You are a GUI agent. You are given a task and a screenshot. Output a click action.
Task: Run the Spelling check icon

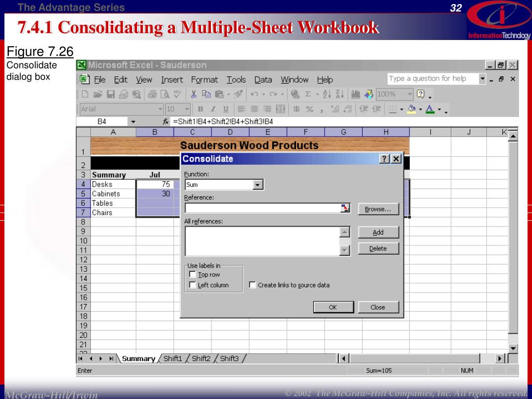tap(178, 94)
